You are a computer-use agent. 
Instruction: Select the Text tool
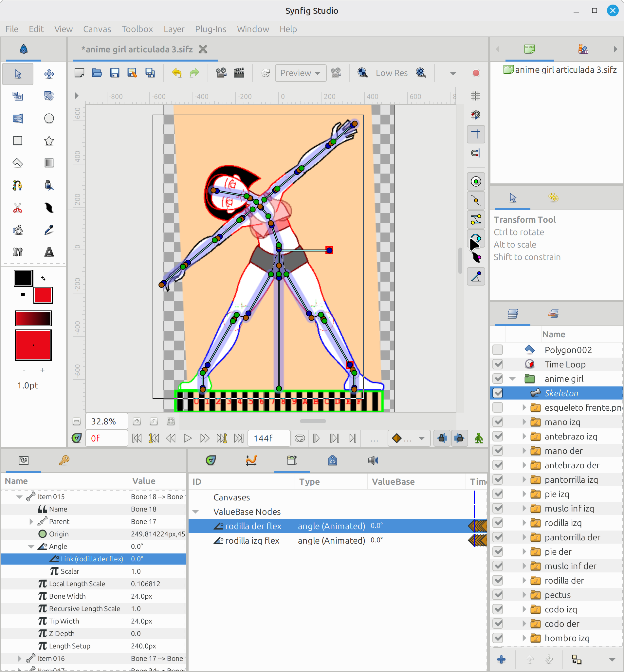pyautogui.click(x=49, y=252)
